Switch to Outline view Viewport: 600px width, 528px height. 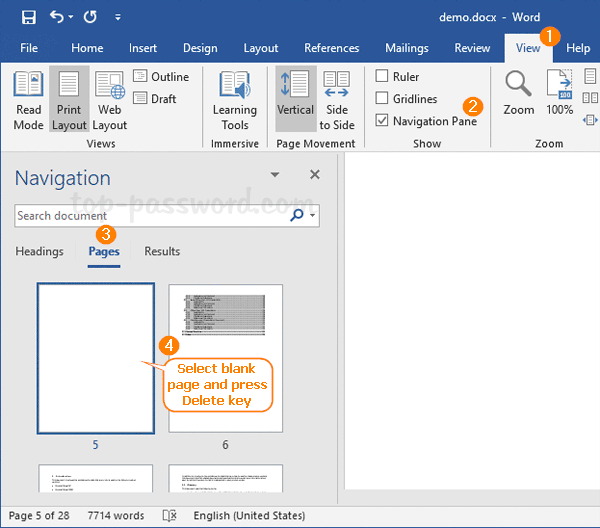point(160,77)
